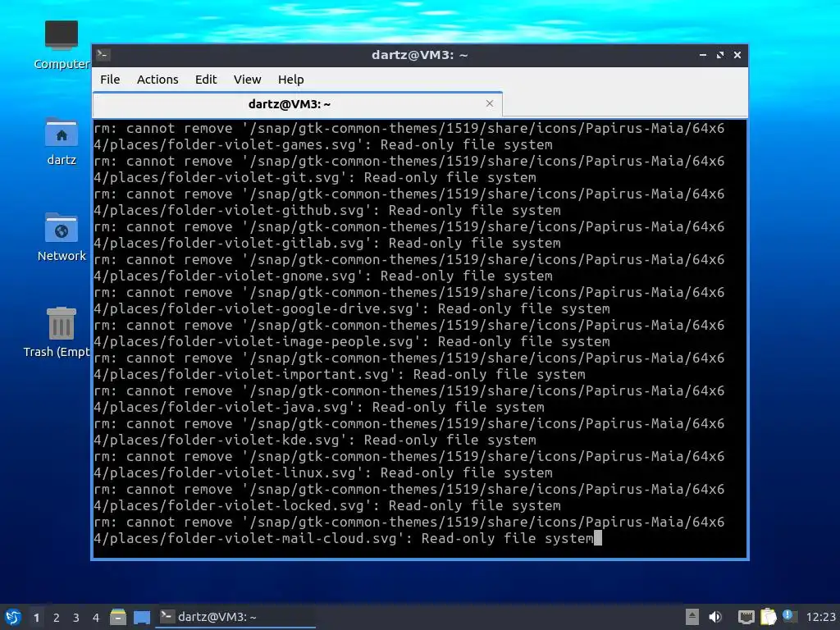Switch to workspace 2

(57, 618)
